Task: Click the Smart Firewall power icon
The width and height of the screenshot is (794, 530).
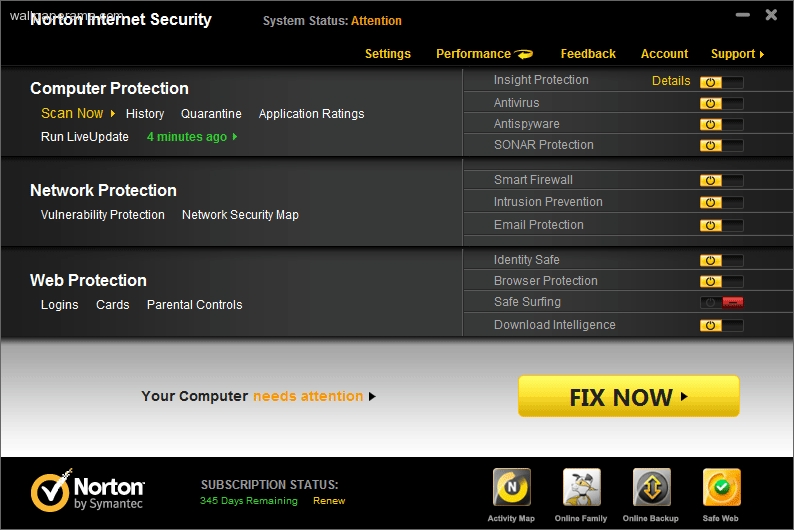Action: [710, 180]
